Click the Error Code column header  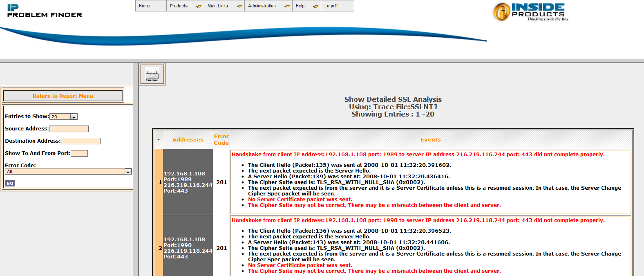(221, 140)
